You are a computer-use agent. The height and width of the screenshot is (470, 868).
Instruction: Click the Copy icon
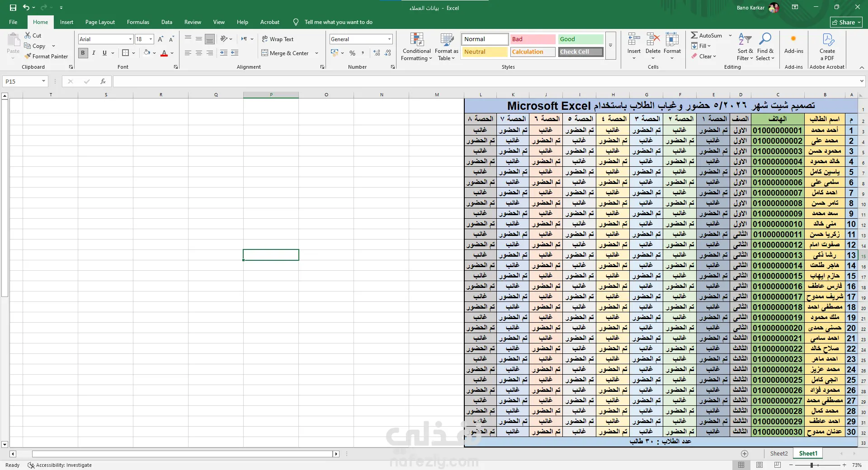[28, 46]
